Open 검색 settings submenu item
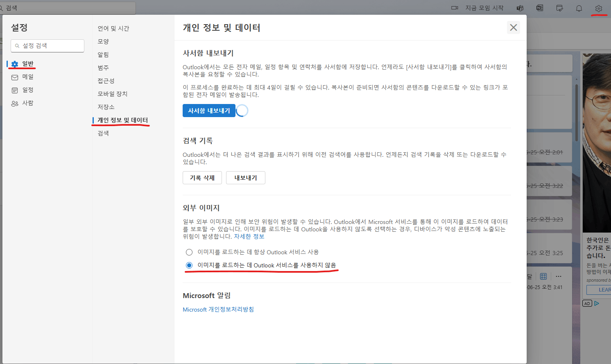 click(x=103, y=133)
